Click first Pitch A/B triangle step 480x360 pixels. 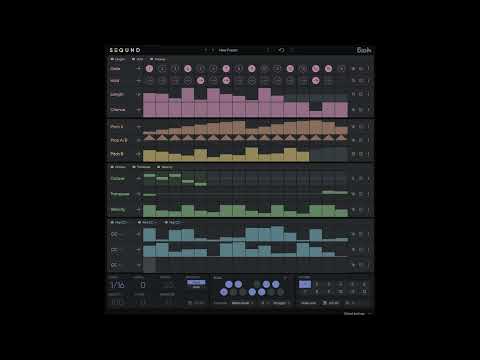(149, 138)
